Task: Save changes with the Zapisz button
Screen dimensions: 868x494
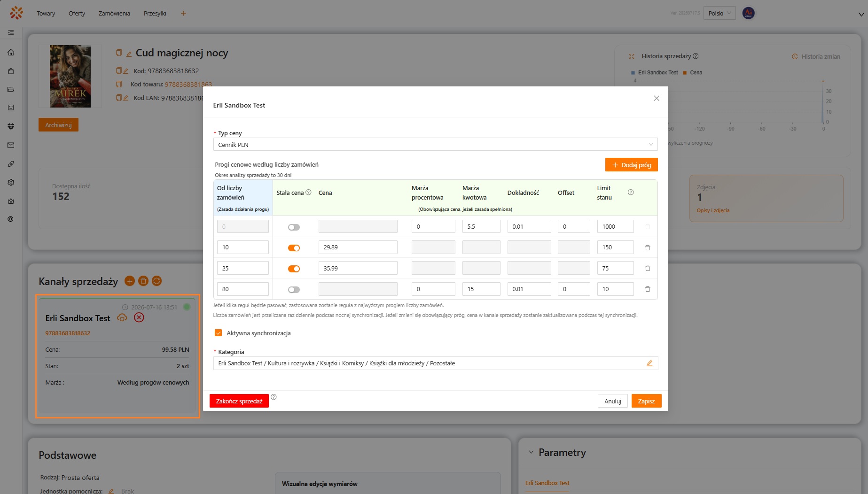Action: coord(646,401)
